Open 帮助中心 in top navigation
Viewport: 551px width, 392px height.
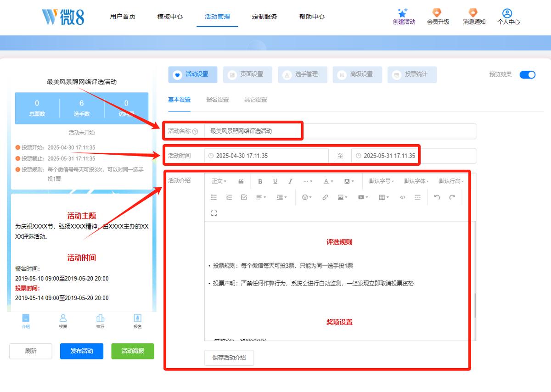coord(312,17)
